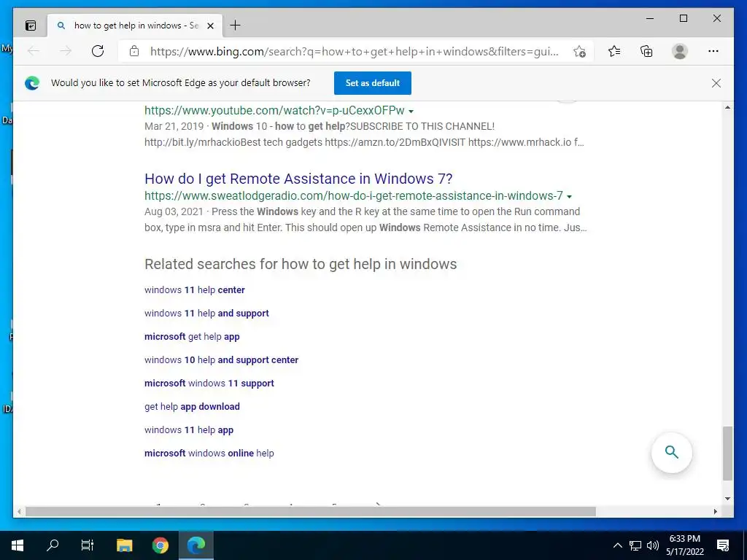747x560 pixels.
Task: Go back with the back arrow
Action: [34, 51]
